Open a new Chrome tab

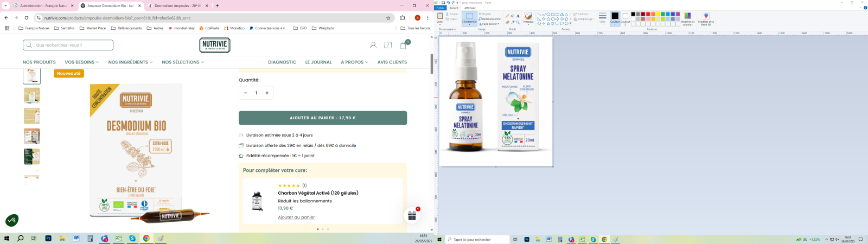[217, 5]
